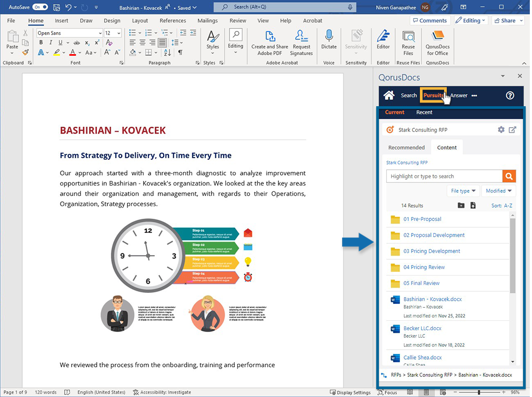The height and width of the screenshot is (397, 532).
Task: Open the Editing find tools
Action: tap(235, 42)
